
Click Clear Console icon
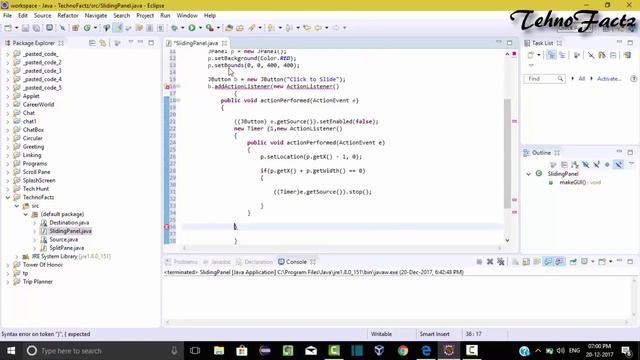[515, 262]
